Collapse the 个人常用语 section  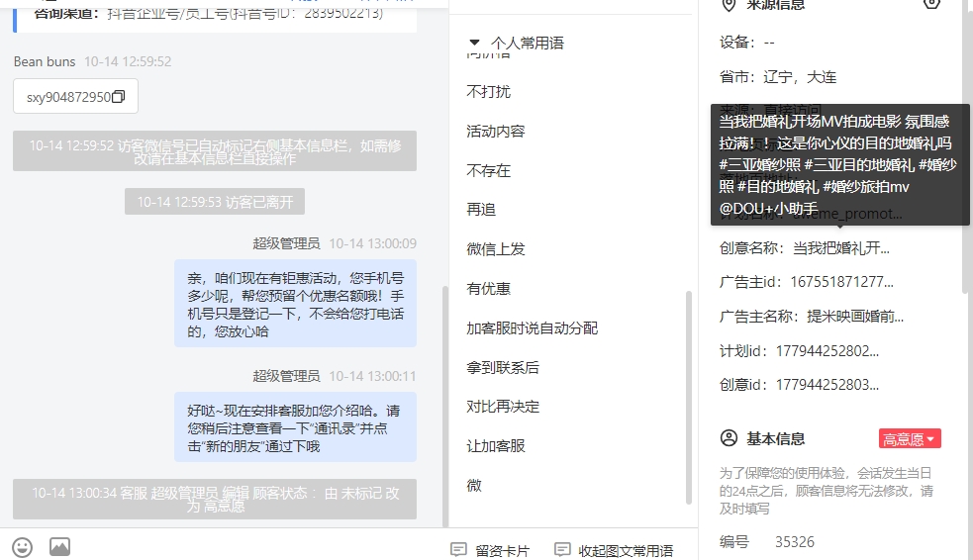(475, 43)
